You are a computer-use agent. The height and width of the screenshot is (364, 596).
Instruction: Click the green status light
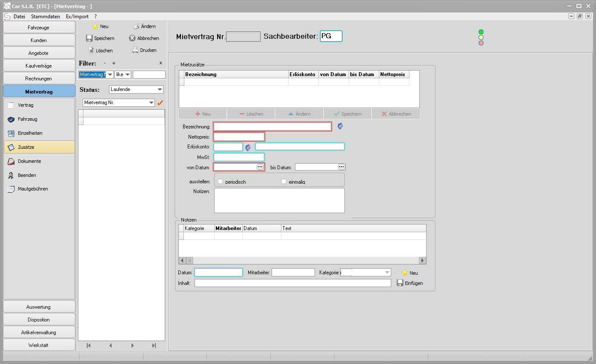481,32
